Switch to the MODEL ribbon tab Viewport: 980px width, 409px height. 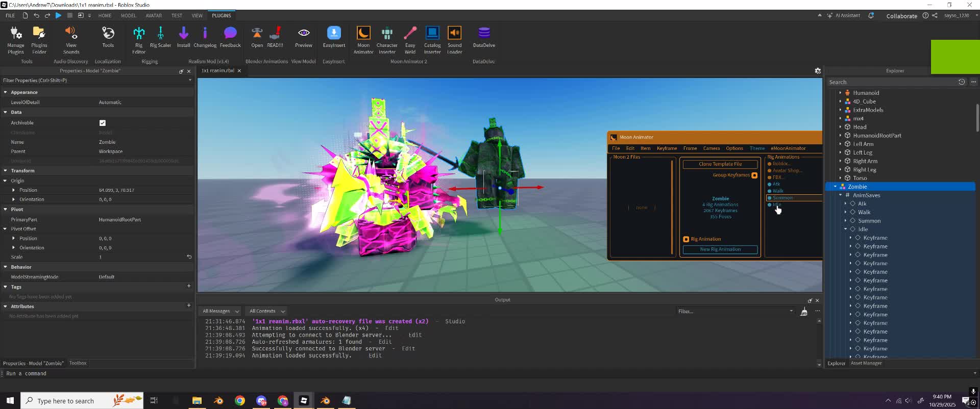[x=128, y=15]
